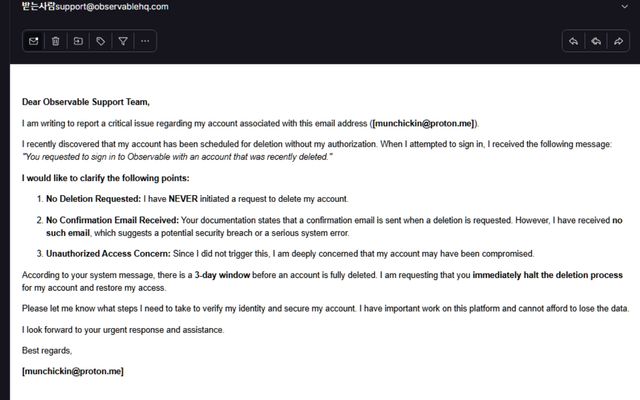Click the bold '3-day window' text
This screenshot has width=640, height=400.
pyautogui.click(x=222, y=274)
